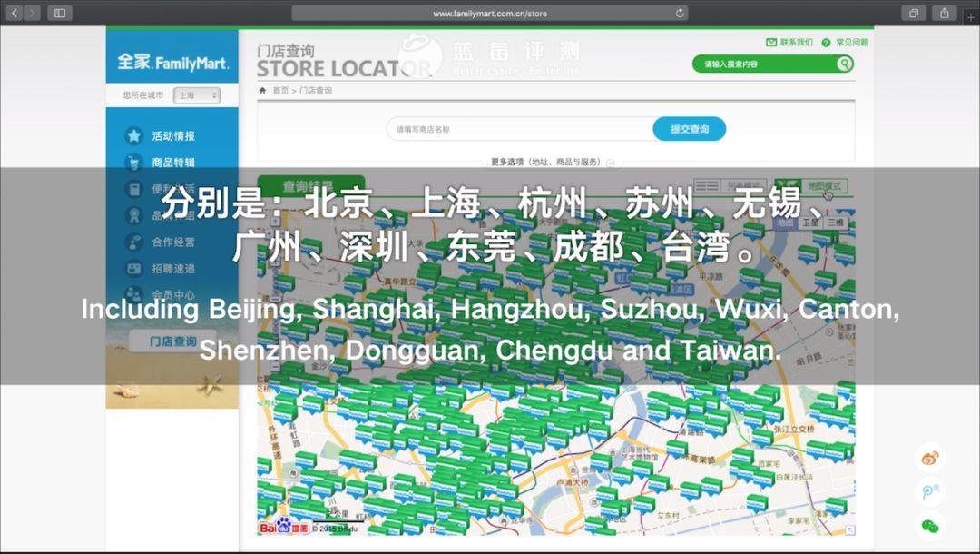The height and width of the screenshot is (554, 980).
Task: Reload the page with the refresh icon
Action: [680, 13]
